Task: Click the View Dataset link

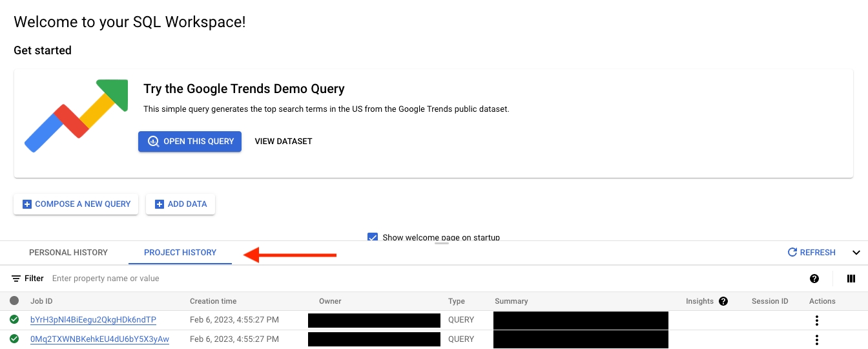Action: click(x=284, y=142)
